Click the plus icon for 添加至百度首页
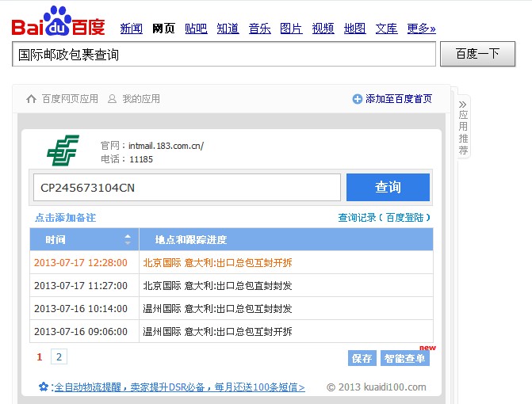Screen dimensions: 532x404 (358, 99)
